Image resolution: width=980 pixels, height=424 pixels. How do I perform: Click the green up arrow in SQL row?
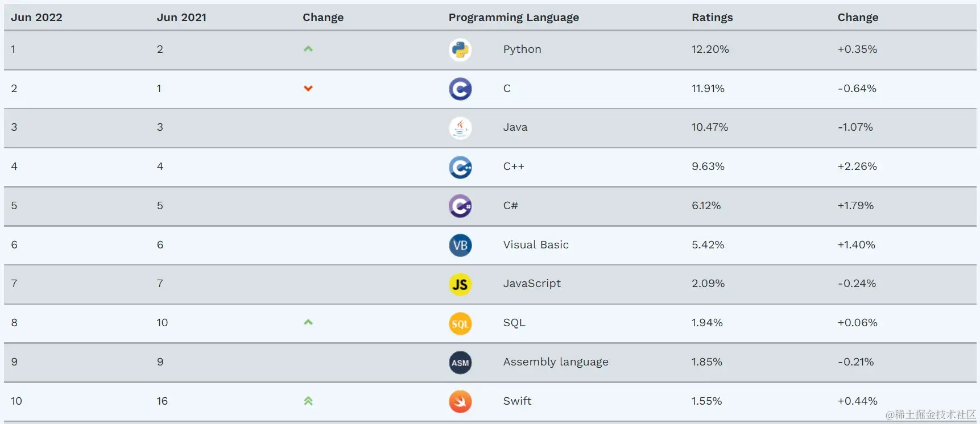(x=308, y=322)
